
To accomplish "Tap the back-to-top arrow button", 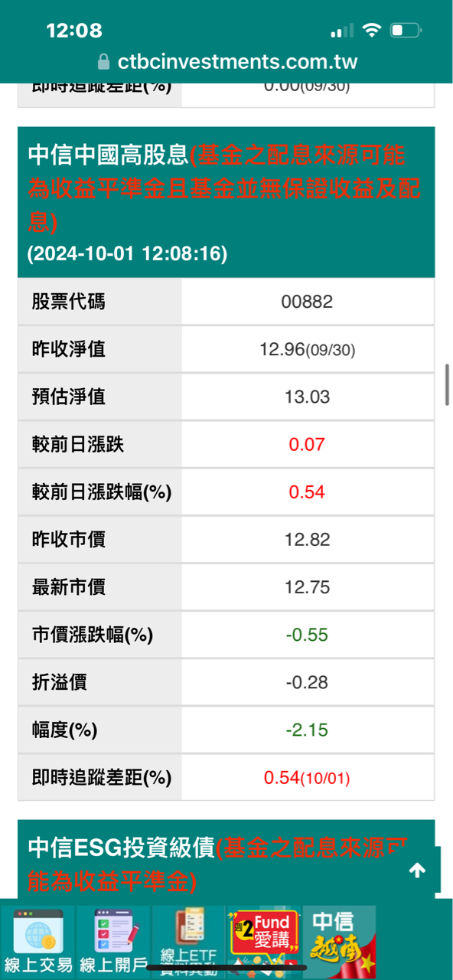I will (417, 871).
